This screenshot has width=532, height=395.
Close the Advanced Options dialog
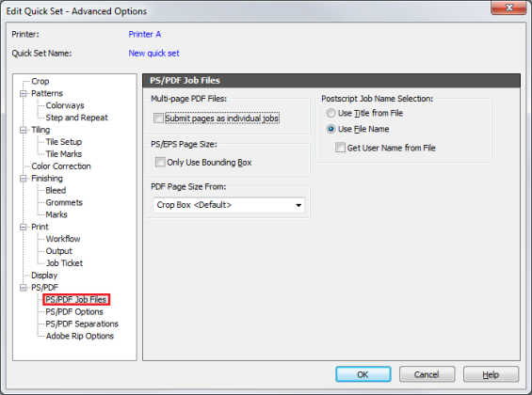click(508, 8)
